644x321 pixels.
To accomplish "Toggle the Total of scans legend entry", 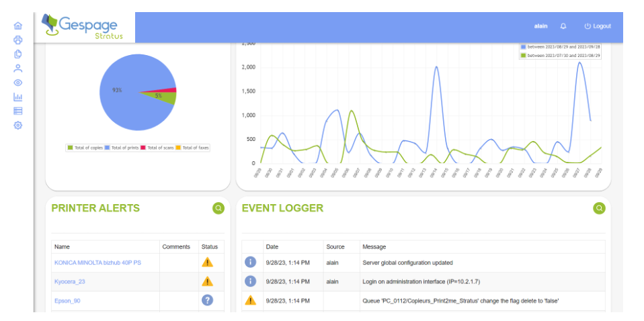I will click(157, 147).
